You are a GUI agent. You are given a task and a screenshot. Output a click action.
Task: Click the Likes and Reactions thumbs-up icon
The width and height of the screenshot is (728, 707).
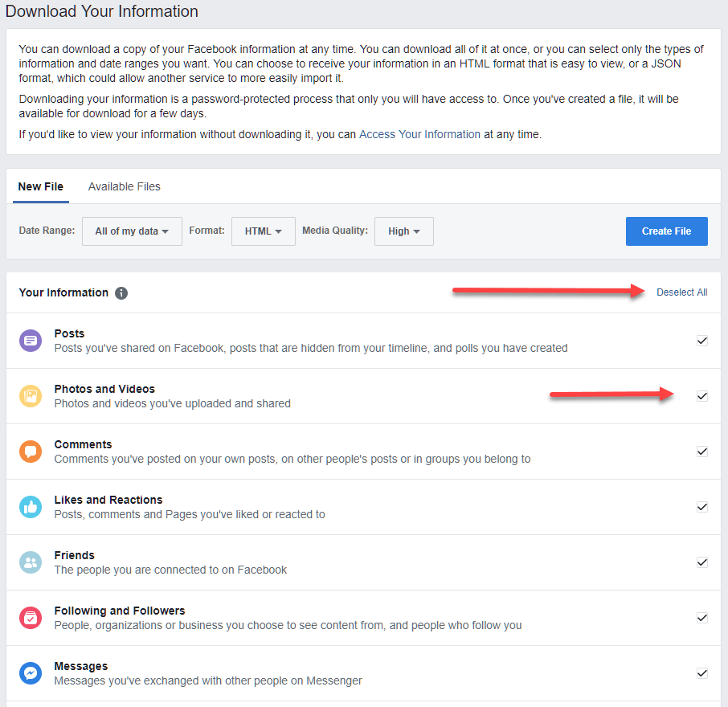tap(31, 507)
